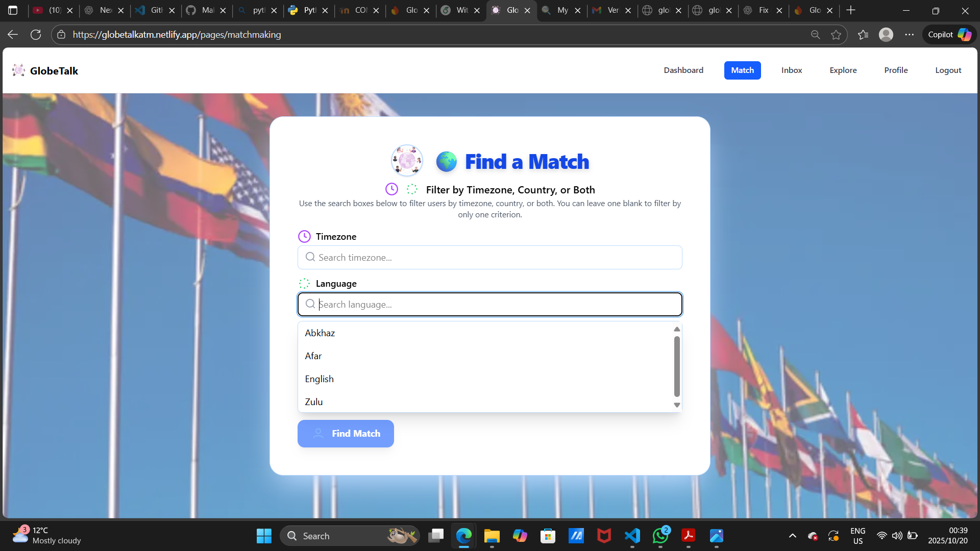Click the magnifier icon inside the language field

coord(310,304)
